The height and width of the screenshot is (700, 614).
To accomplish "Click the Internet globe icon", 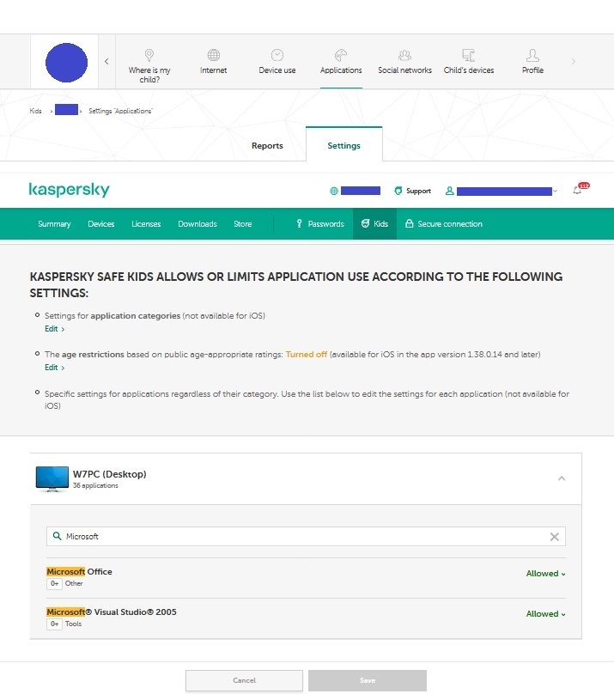I will (x=214, y=55).
